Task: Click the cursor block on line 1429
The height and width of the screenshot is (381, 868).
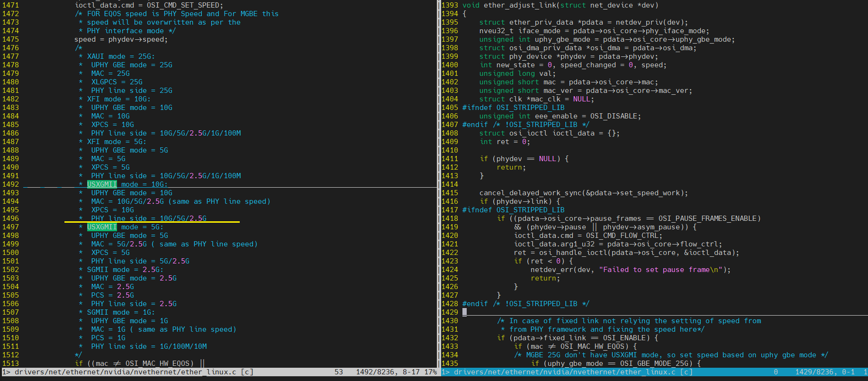Action: 465,312
